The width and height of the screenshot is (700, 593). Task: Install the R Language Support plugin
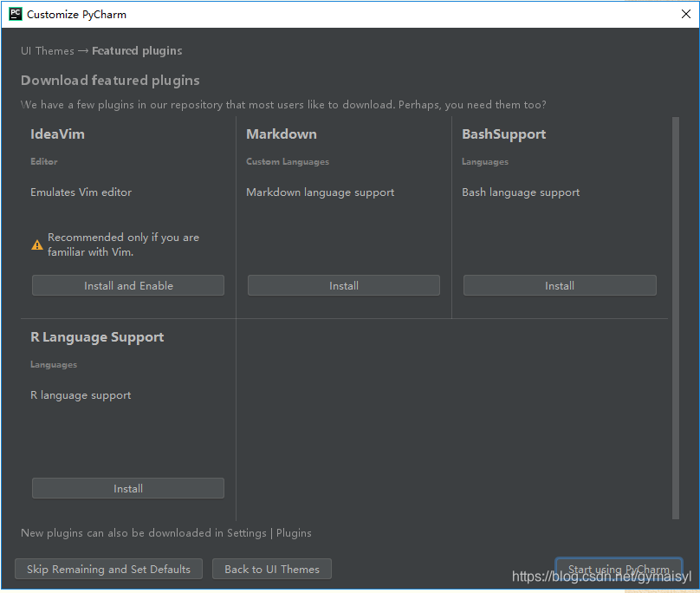coord(128,488)
